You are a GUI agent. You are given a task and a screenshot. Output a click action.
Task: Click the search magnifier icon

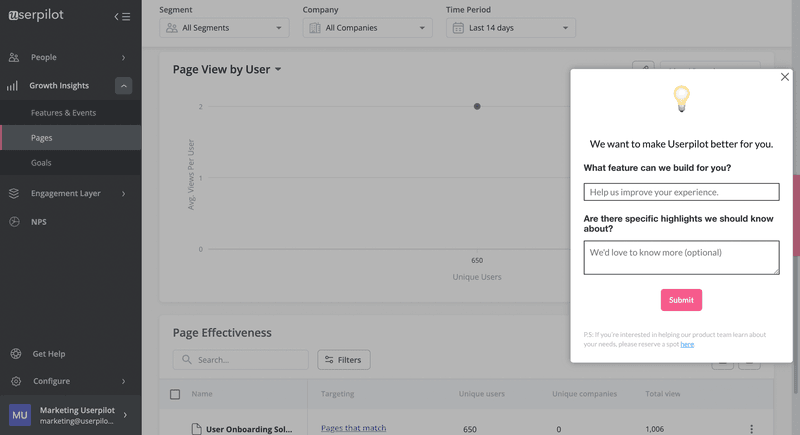coord(187,360)
